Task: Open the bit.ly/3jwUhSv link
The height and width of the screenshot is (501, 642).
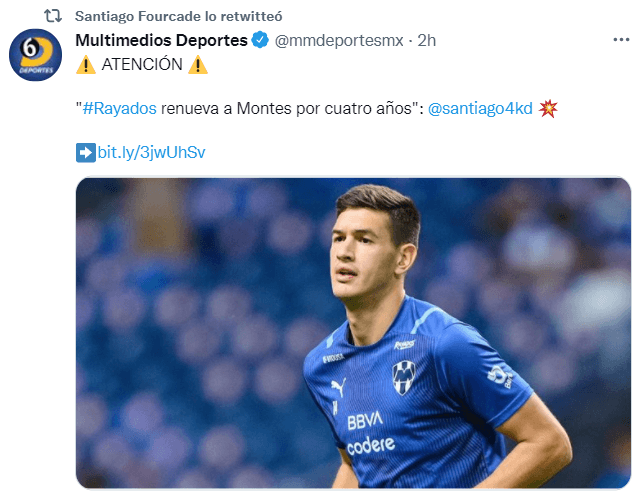Action: [152, 152]
